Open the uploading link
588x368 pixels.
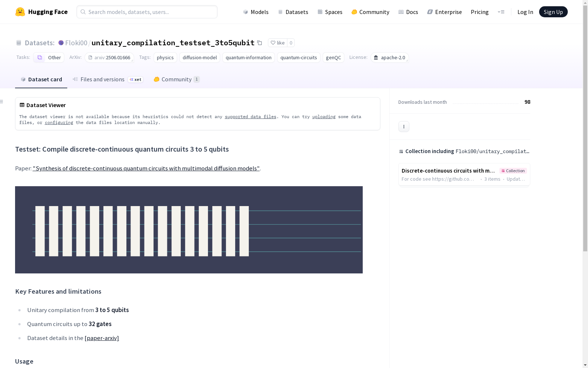(x=324, y=117)
